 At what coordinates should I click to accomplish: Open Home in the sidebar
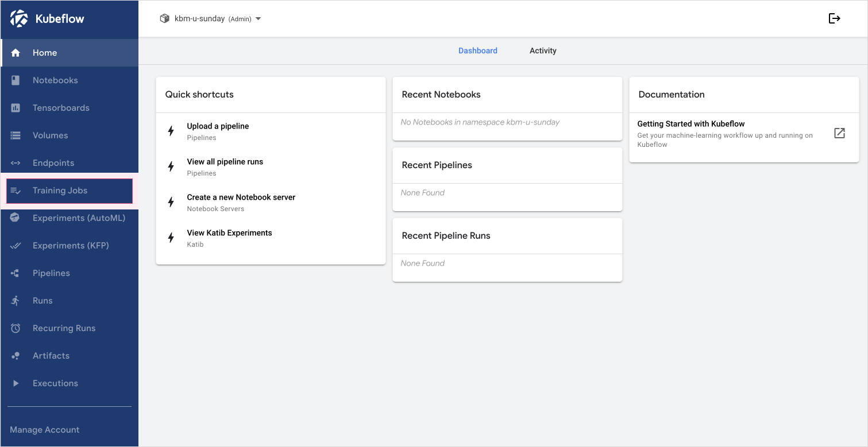click(70, 53)
